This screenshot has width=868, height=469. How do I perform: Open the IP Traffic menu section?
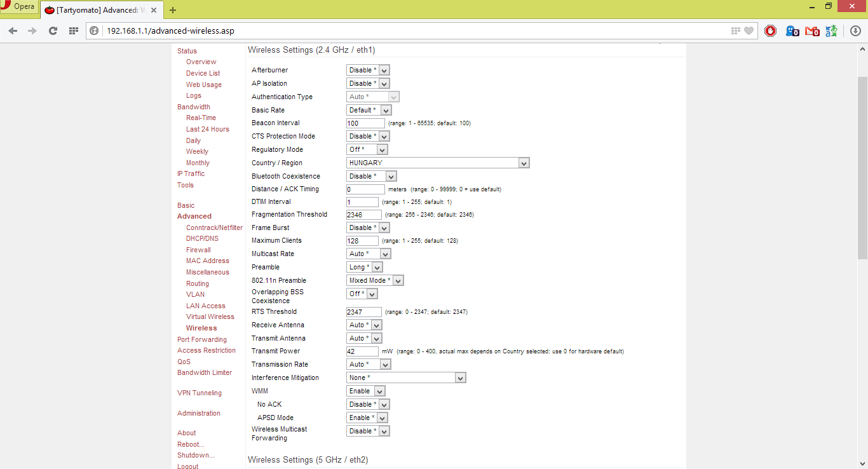(x=191, y=173)
